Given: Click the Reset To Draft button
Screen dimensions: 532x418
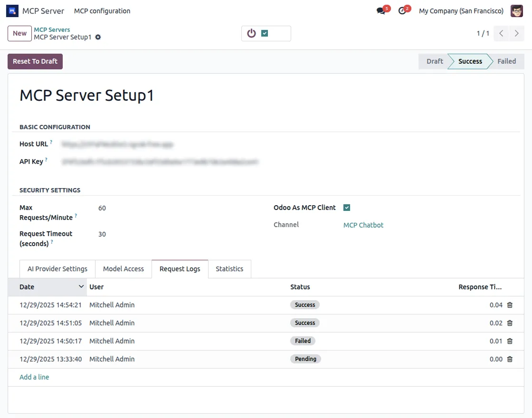Looking at the screenshot, I should 35,61.
